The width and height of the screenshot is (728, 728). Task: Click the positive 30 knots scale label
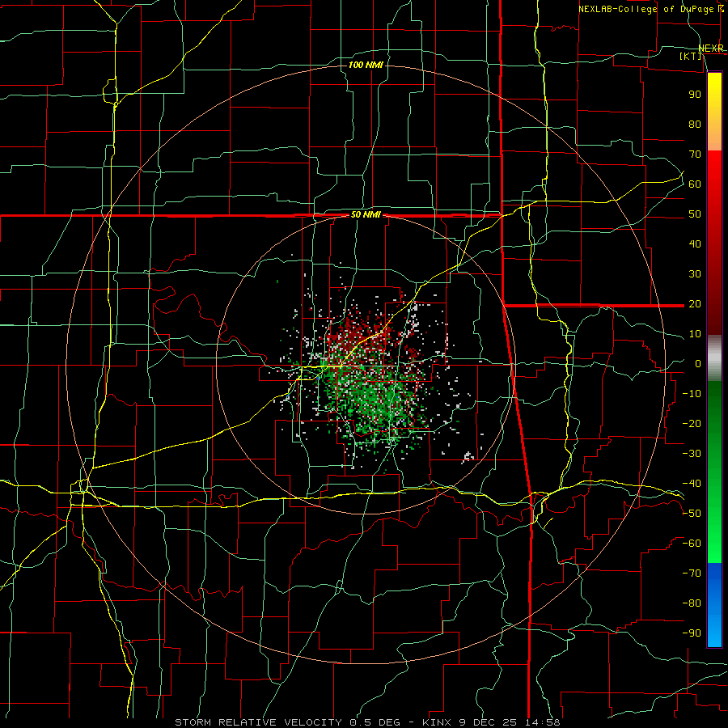tap(695, 274)
